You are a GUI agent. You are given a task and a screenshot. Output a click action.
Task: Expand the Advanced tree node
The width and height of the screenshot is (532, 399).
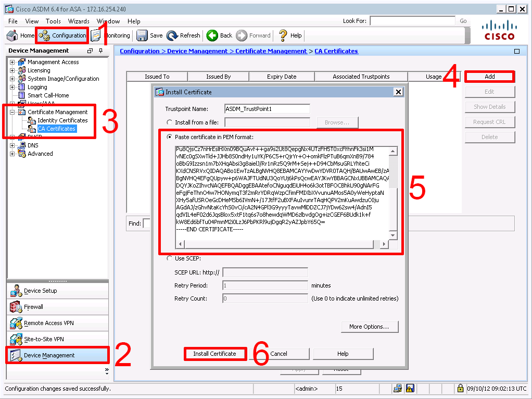[12, 154]
